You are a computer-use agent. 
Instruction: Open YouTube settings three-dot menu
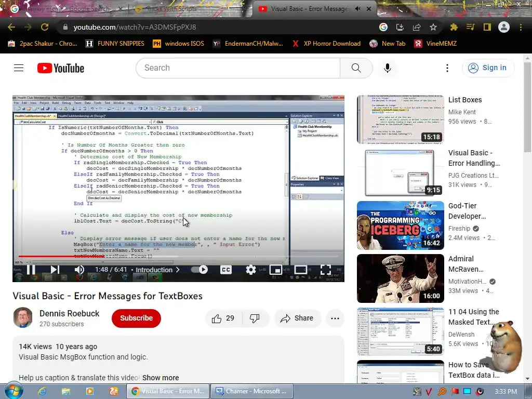(447, 68)
